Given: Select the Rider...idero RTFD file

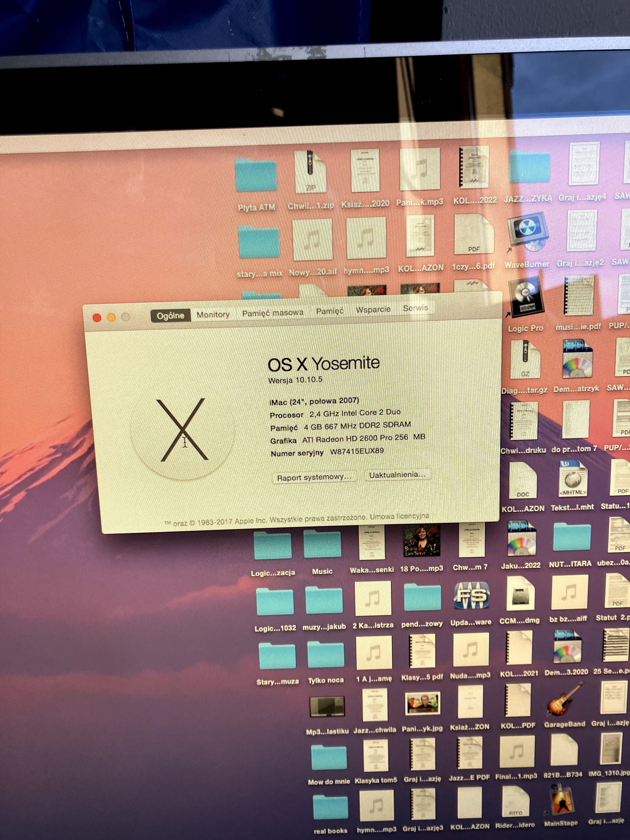Looking at the screenshot, I should (x=515, y=801).
